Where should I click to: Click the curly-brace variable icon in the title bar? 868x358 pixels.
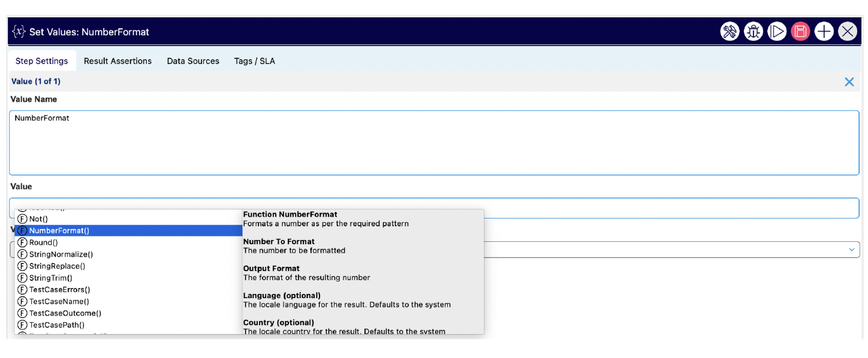19,32
